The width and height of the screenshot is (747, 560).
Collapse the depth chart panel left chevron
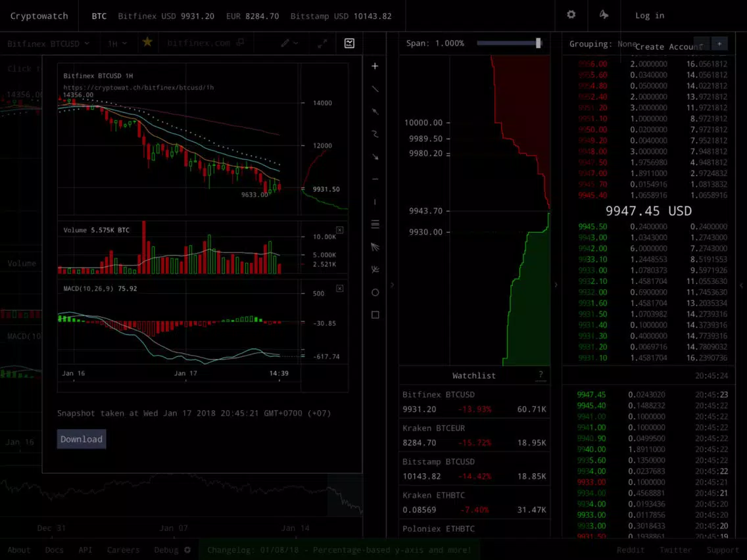tap(392, 285)
